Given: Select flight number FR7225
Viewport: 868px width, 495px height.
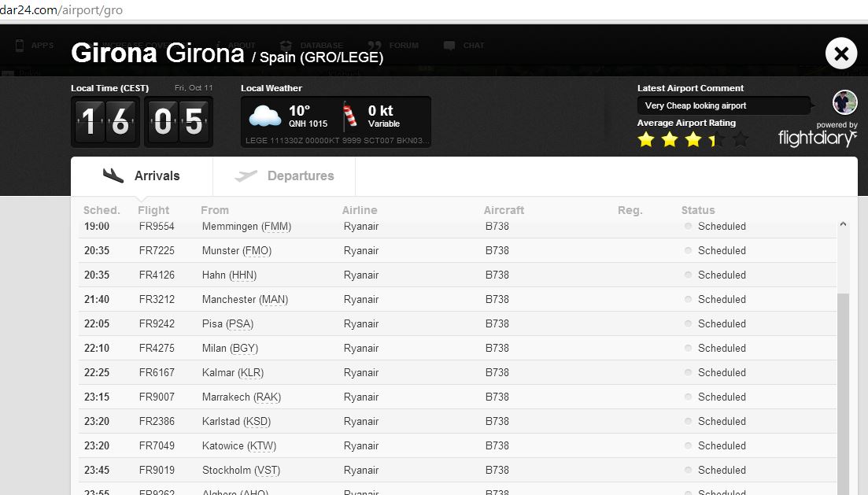Looking at the screenshot, I should point(157,251).
